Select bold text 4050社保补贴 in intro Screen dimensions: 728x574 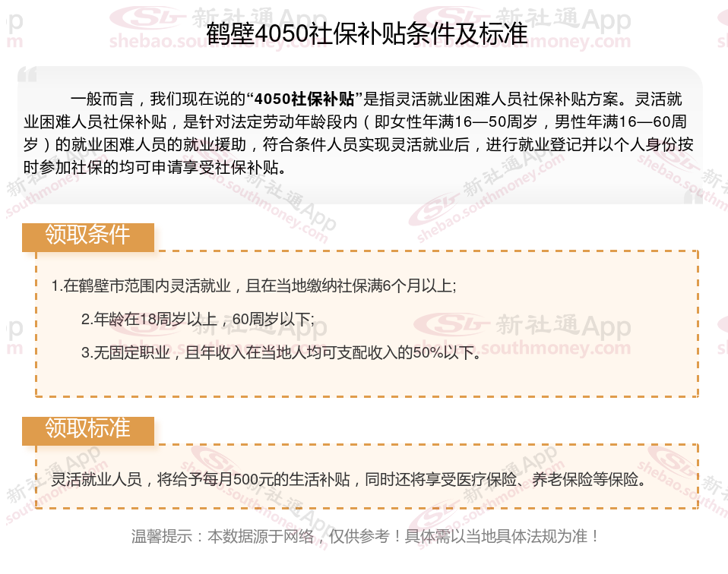305,99
